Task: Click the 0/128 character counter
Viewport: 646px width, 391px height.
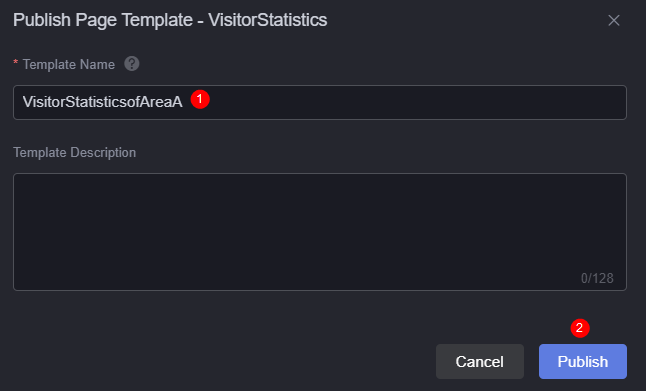Action: 597,278
